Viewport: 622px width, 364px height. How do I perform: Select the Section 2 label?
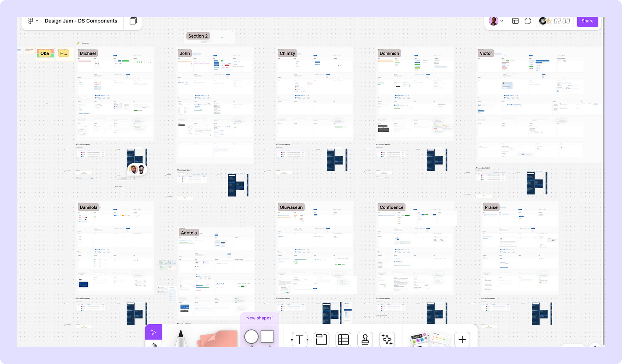coord(198,36)
